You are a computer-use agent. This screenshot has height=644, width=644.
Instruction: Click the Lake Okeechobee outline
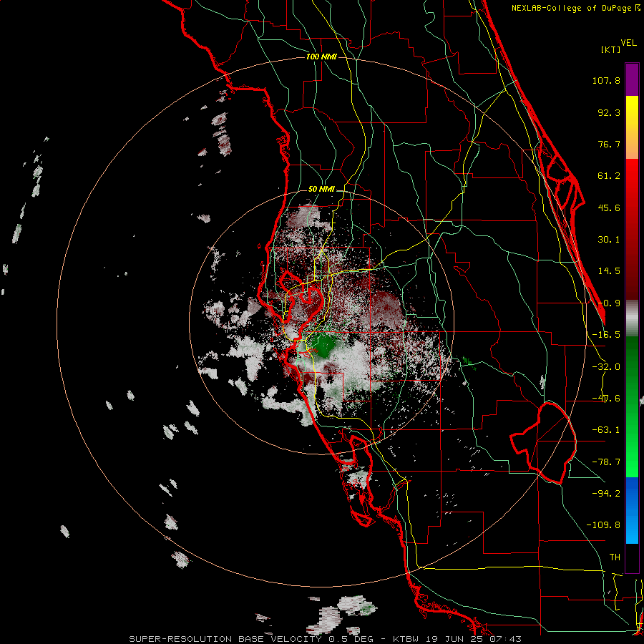pyautogui.click(x=543, y=443)
